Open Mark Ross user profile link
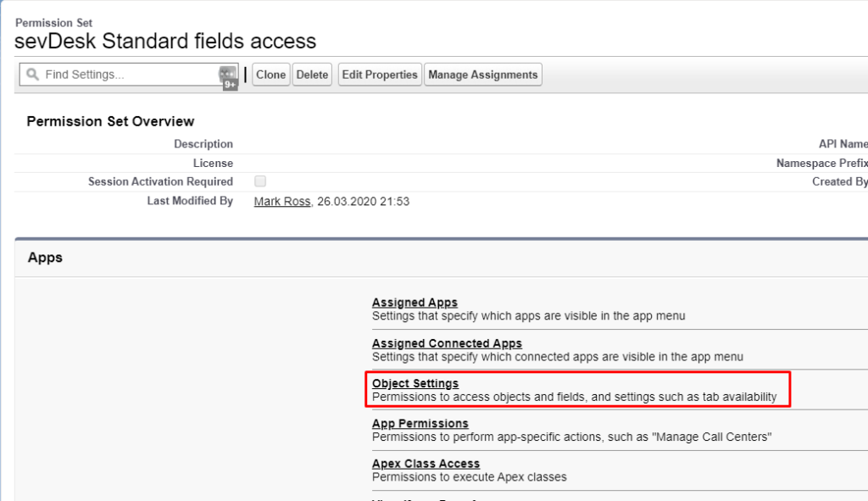The height and width of the screenshot is (501, 868). (282, 202)
